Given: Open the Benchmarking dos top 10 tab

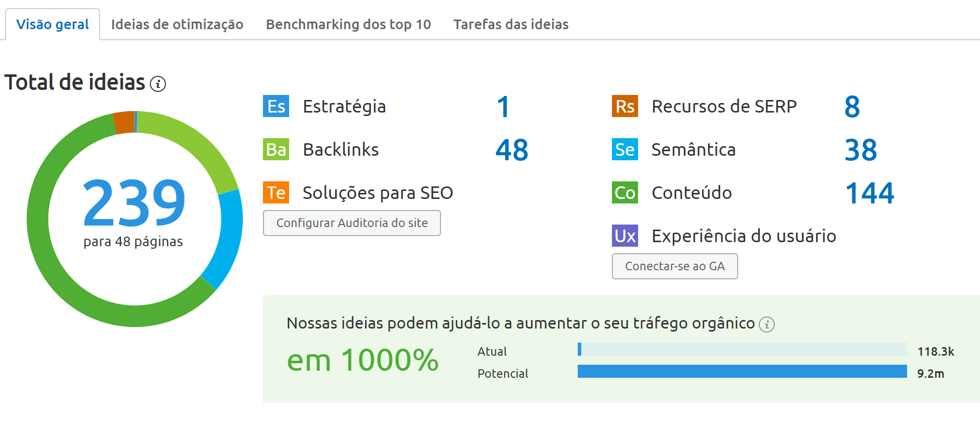Looking at the screenshot, I should 348,24.
